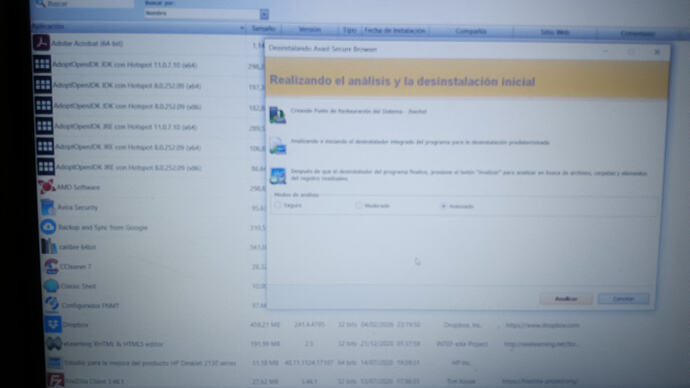Image resolution: width=690 pixels, height=388 pixels.
Task: Select the AdoptOpenJDK JDK Hotspot 8.0.252.09 (x86) icon
Action: 44,106
